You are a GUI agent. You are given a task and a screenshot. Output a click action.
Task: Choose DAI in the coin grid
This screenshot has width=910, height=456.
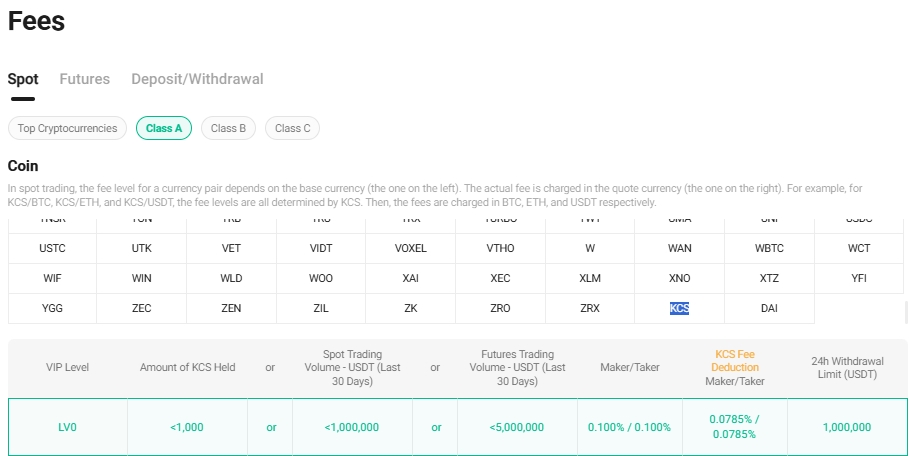coord(769,308)
